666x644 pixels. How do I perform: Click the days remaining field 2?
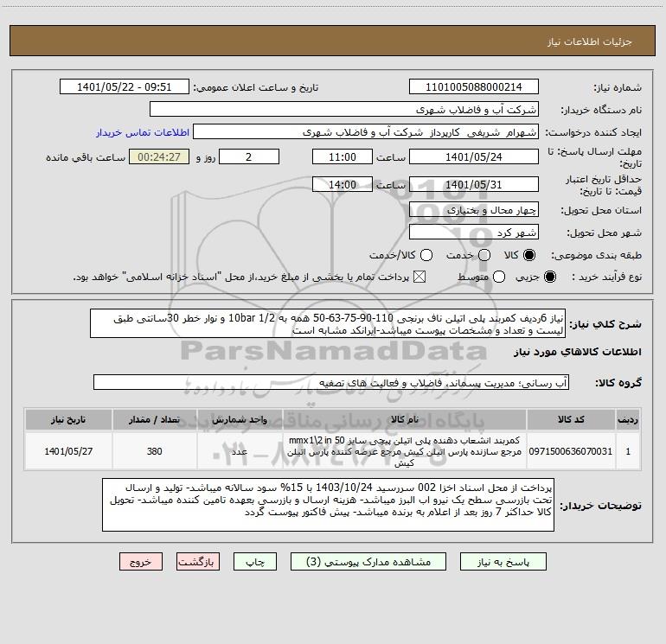point(249,156)
